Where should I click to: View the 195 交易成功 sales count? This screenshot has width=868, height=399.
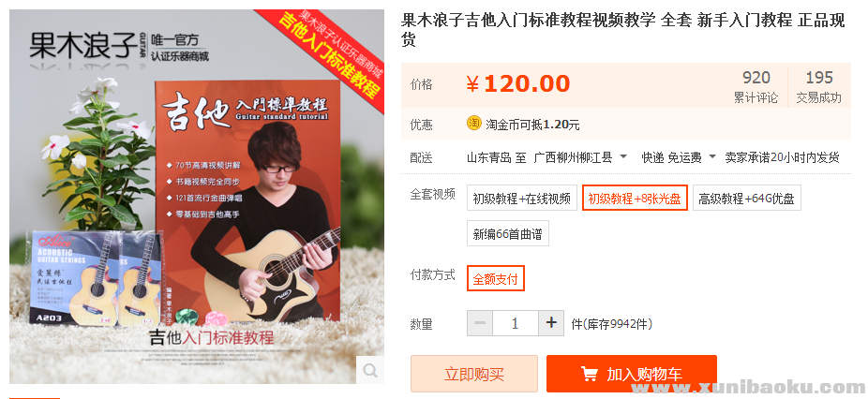(x=818, y=86)
